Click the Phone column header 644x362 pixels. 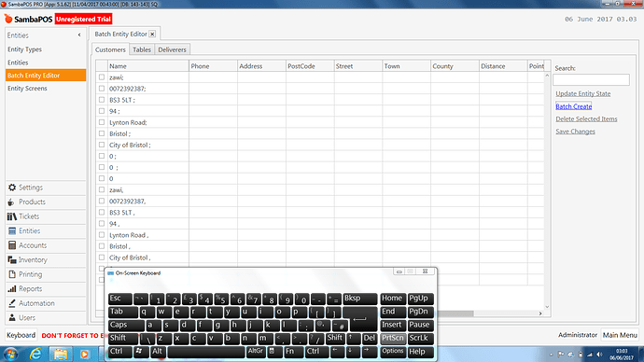coord(213,66)
